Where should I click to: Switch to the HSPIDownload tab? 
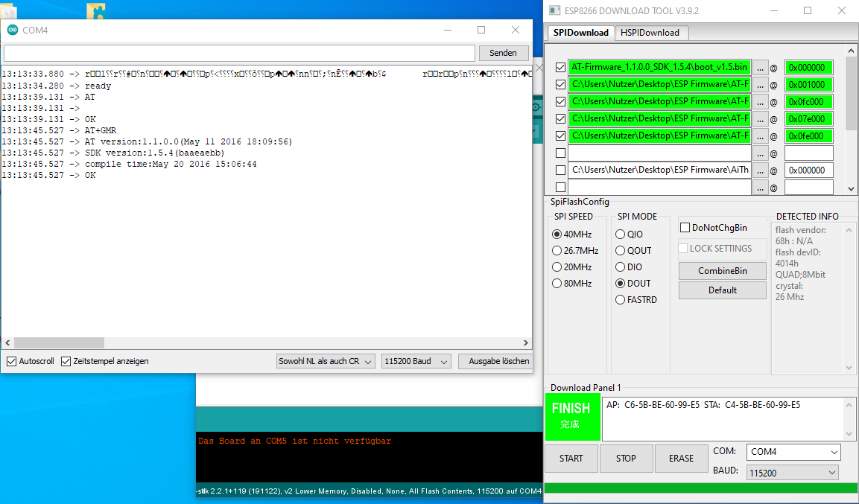[x=650, y=33]
